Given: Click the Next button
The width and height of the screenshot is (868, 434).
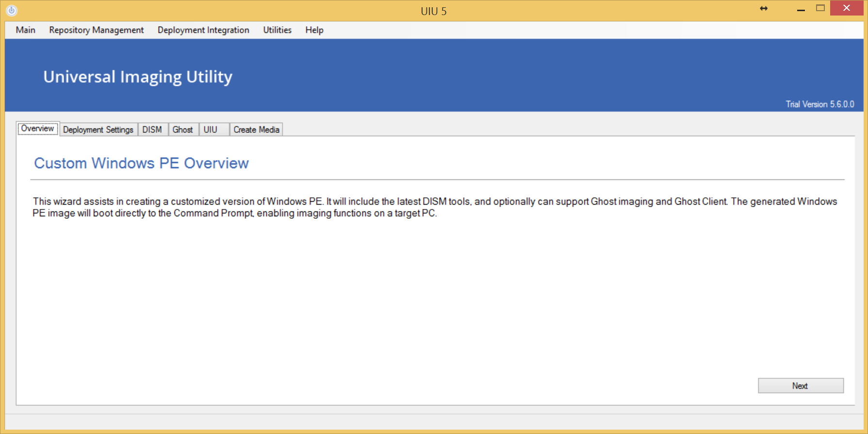Looking at the screenshot, I should pyautogui.click(x=801, y=386).
